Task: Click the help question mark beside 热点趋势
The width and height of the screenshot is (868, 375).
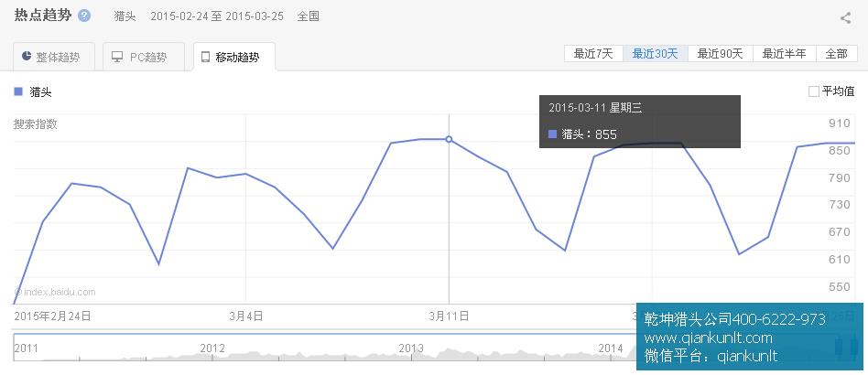Action: point(84,16)
